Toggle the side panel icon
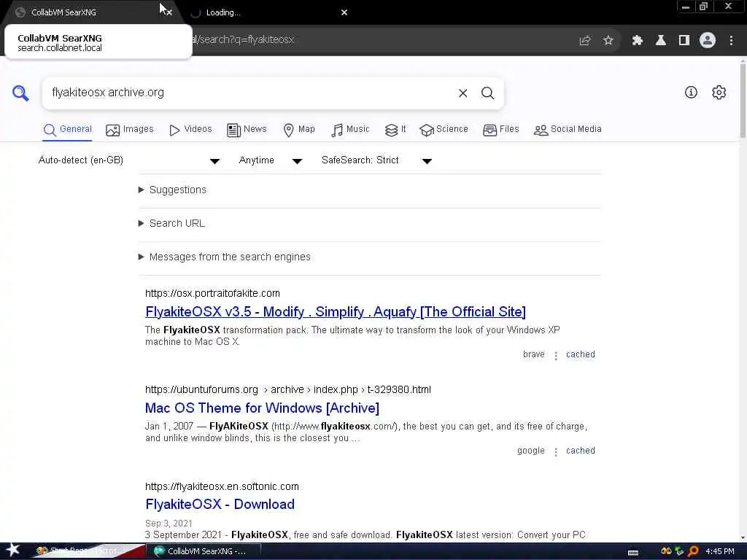The height and width of the screenshot is (560, 747). pyautogui.click(x=684, y=41)
